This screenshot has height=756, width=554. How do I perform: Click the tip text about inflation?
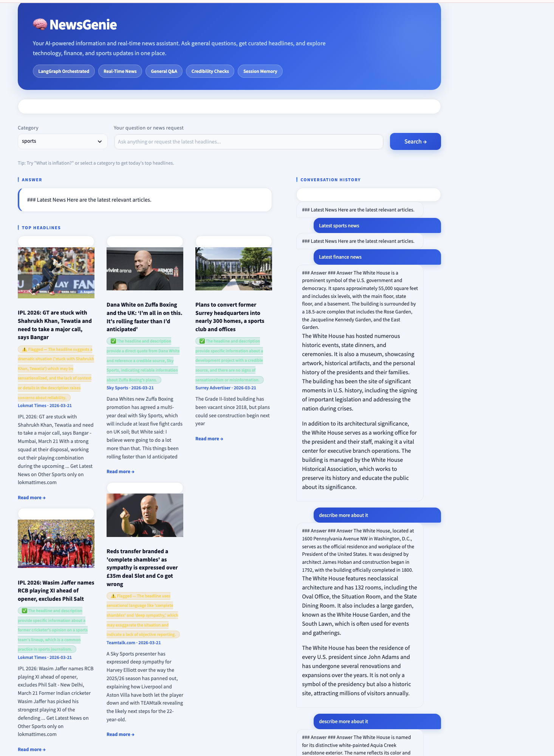point(96,163)
